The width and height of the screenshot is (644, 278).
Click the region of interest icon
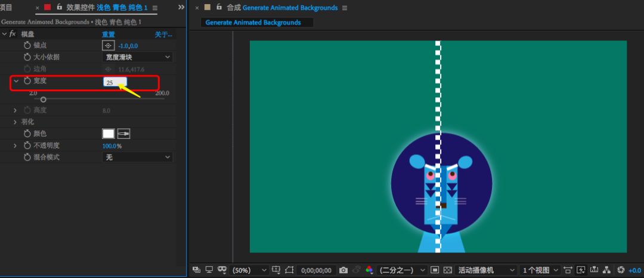289,270
